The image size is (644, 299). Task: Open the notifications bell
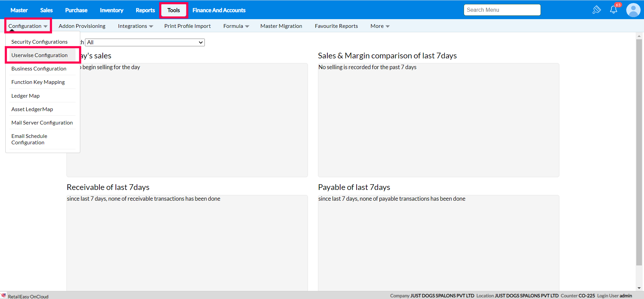(613, 10)
